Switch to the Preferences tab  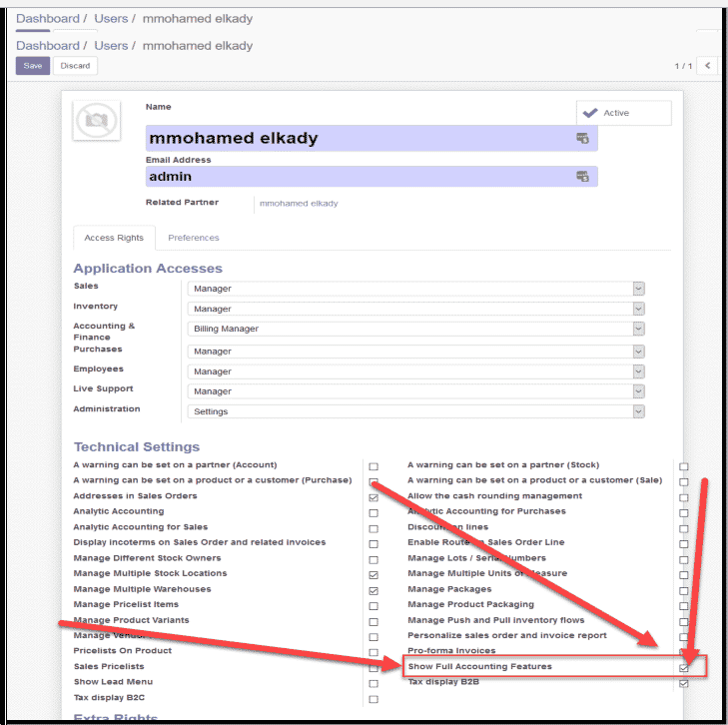click(193, 238)
